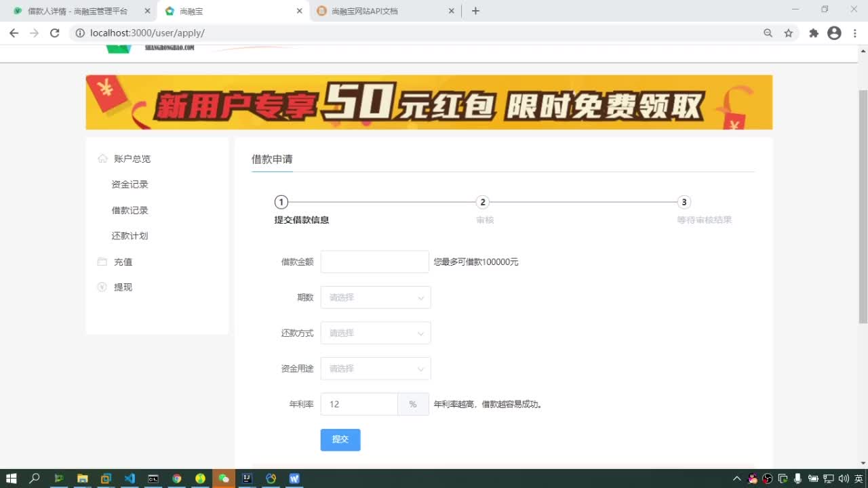The width and height of the screenshot is (868, 488).
Task: Switch the 英 input method indicator
Action: coord(859,479)
